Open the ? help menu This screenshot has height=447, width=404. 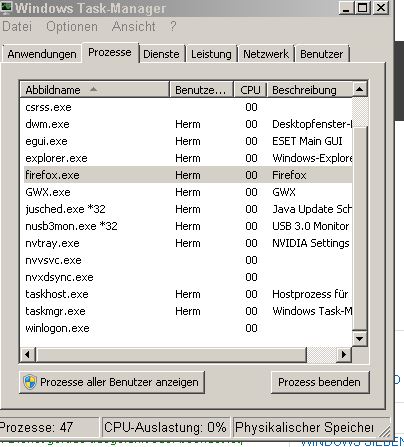coord(173,26)
